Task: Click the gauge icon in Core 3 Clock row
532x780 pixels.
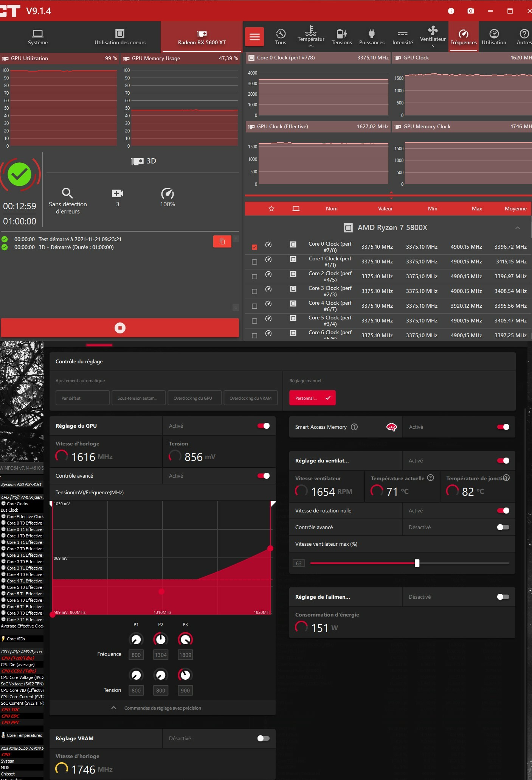Action: pyautogui.click(x=268, y=289)
